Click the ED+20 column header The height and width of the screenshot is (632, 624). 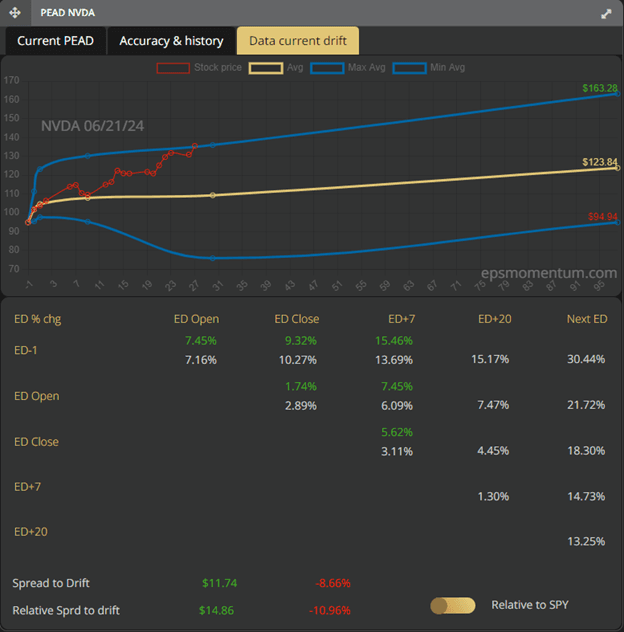pos(495,319)
